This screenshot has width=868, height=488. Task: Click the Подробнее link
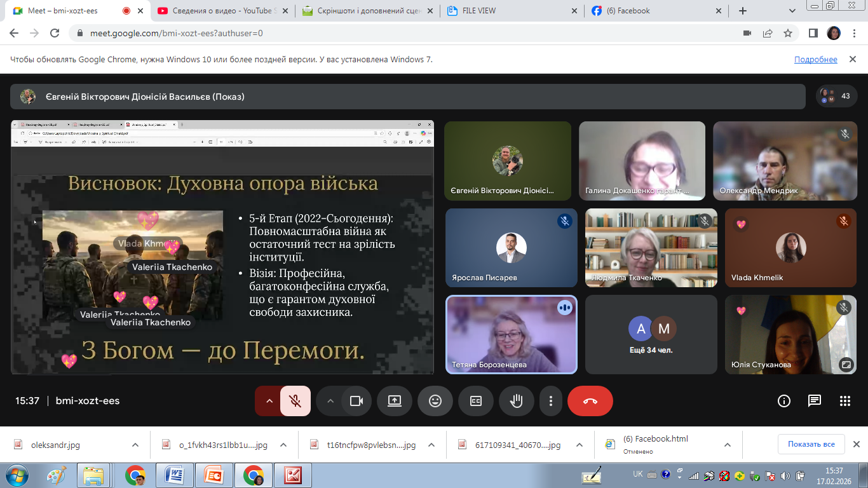pyautogui.click(x=815, y=60)
